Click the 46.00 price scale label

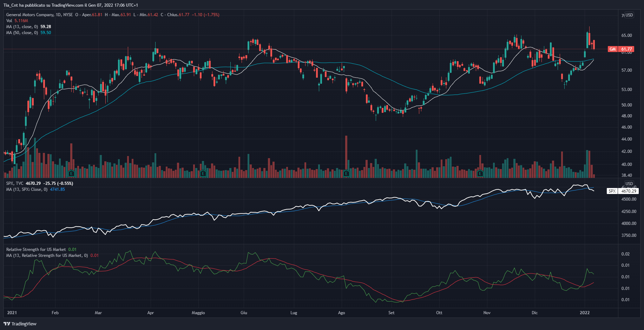click(x=626, y=127)
